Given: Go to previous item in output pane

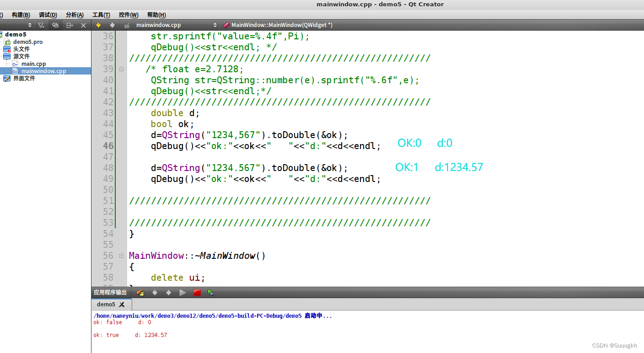Looking at the screenshot, I should click(155, 293).
